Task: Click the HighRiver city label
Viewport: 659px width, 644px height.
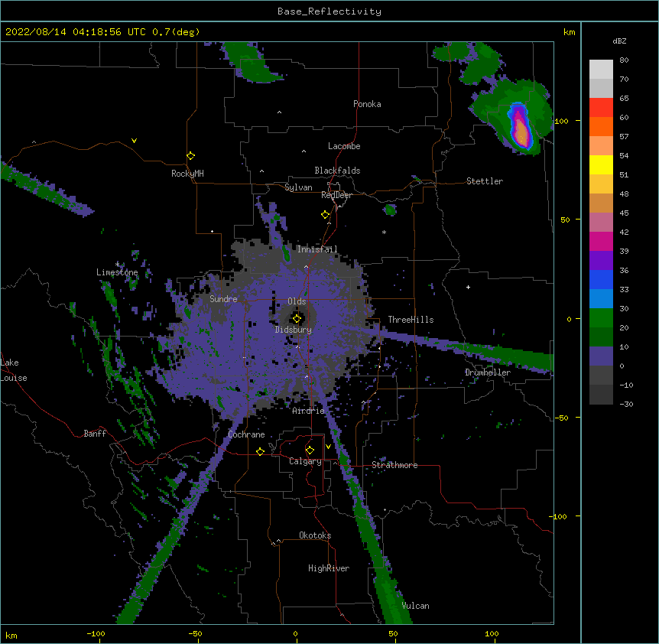Action: click(329, 568)
